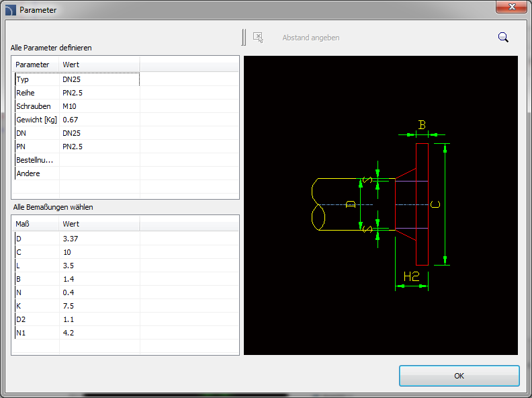Select the Schrauben value M10
532x398 pixels.
99,106
